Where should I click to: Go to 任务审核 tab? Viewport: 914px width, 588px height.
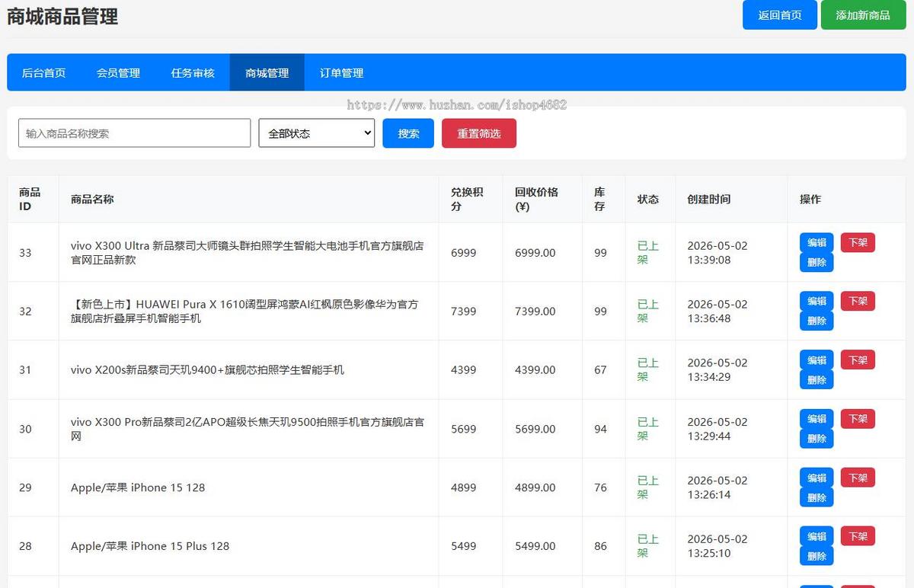193,73
